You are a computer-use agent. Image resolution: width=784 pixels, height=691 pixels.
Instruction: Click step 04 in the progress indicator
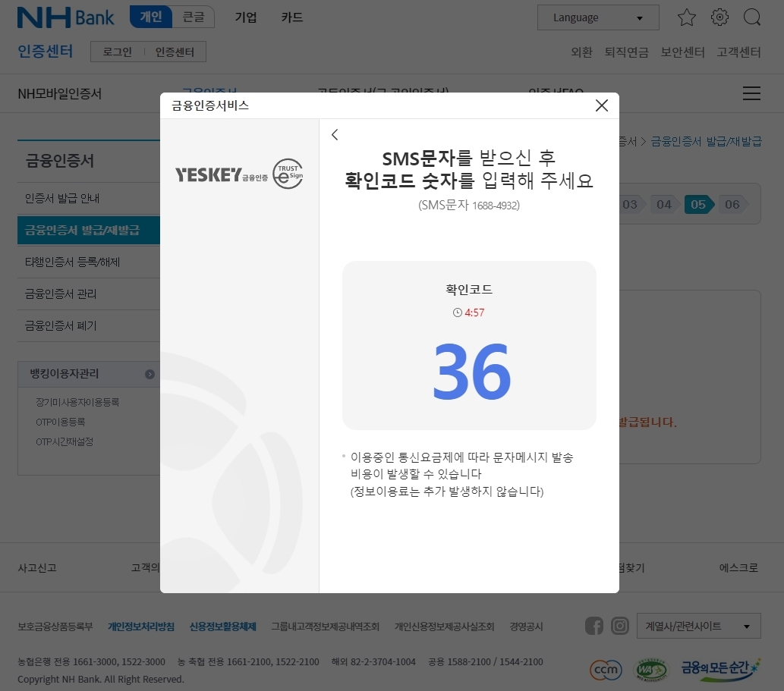click(663, 204)
